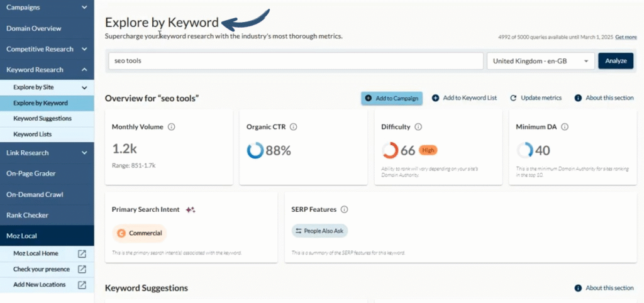Click the Range: 851-1.7k text

(134, 166)
